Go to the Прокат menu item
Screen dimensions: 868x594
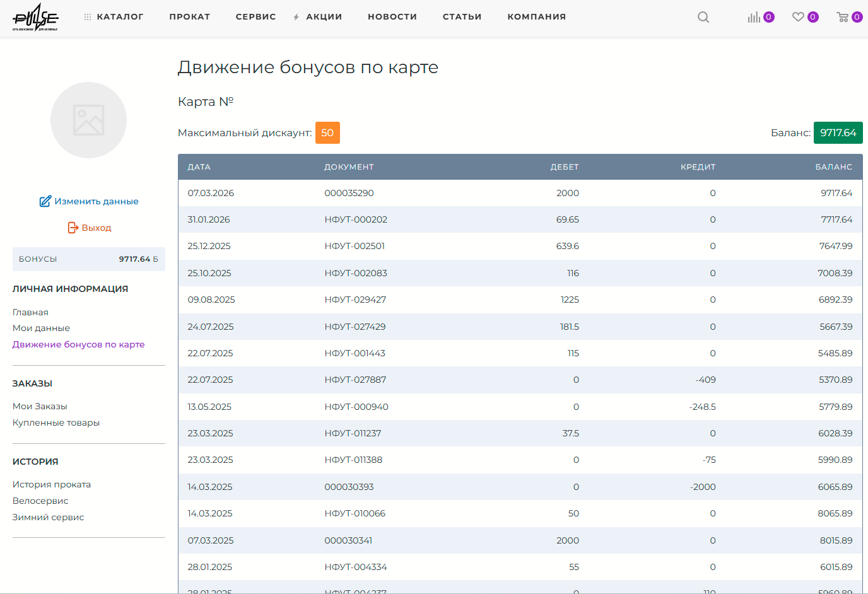point(189,17)
